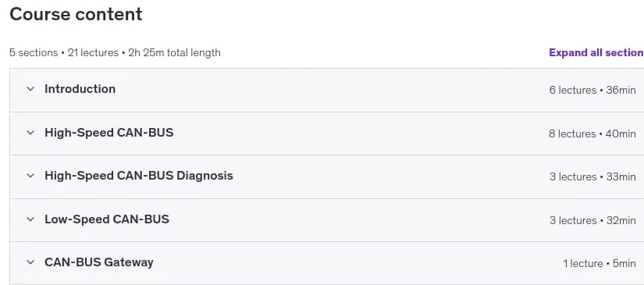Expand the Introduction section chevron
Screen dimensions: 644x285
click(30, 89)
